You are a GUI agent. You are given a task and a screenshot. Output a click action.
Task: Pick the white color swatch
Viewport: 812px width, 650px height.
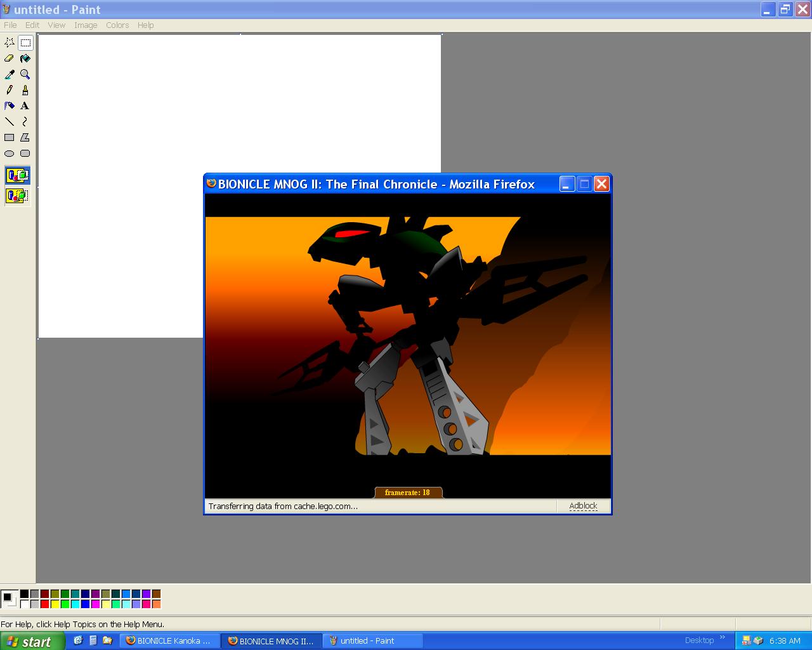pyautogui.click(x=24, y=604)
